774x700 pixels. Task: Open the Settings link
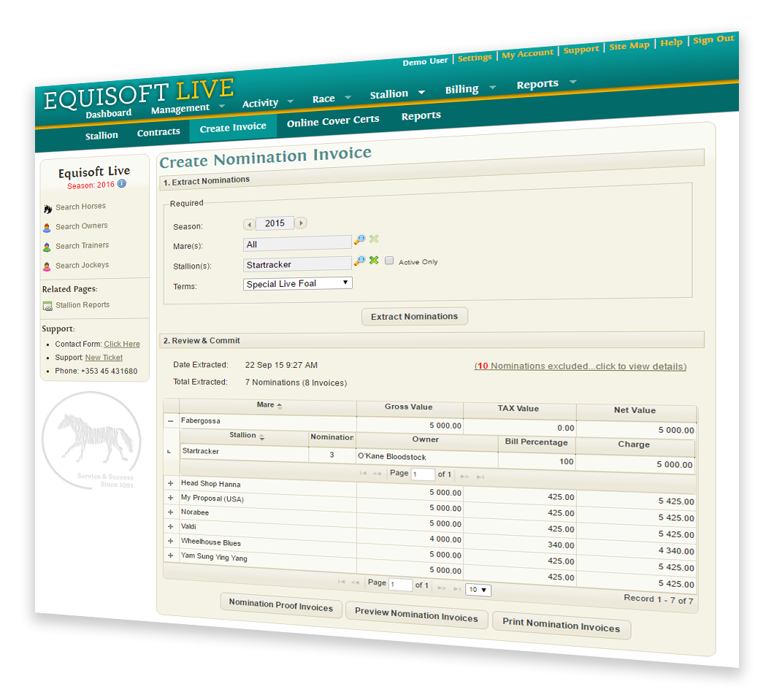click(475, 58)
